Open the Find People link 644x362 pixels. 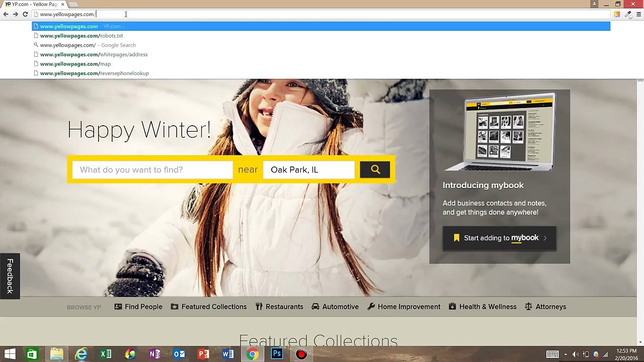(x=138, y=307)
